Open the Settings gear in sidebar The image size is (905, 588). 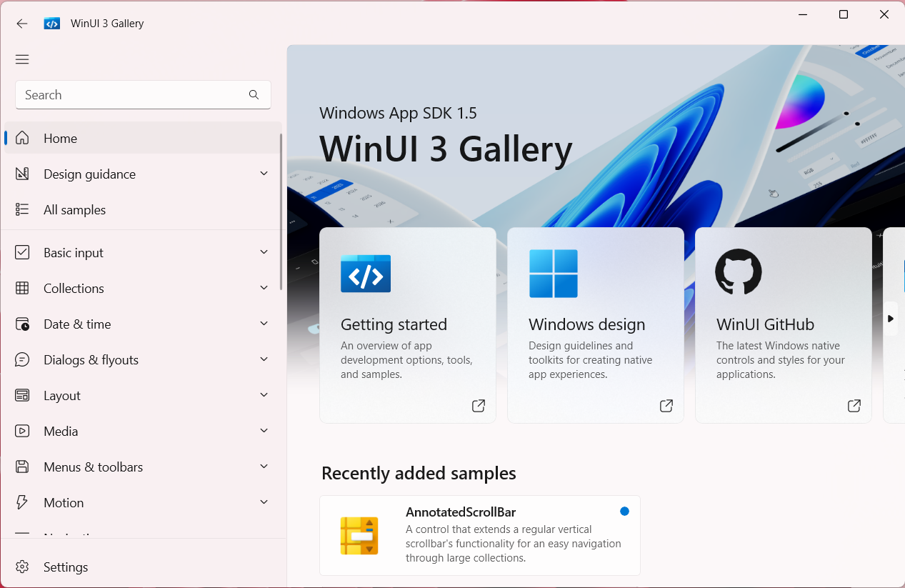pos(22,567)
